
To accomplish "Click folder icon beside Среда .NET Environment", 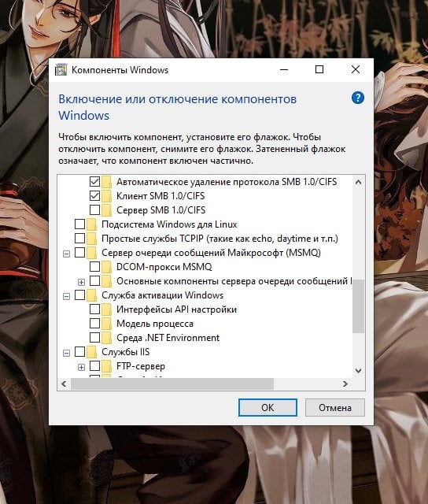I will point(106,338).
